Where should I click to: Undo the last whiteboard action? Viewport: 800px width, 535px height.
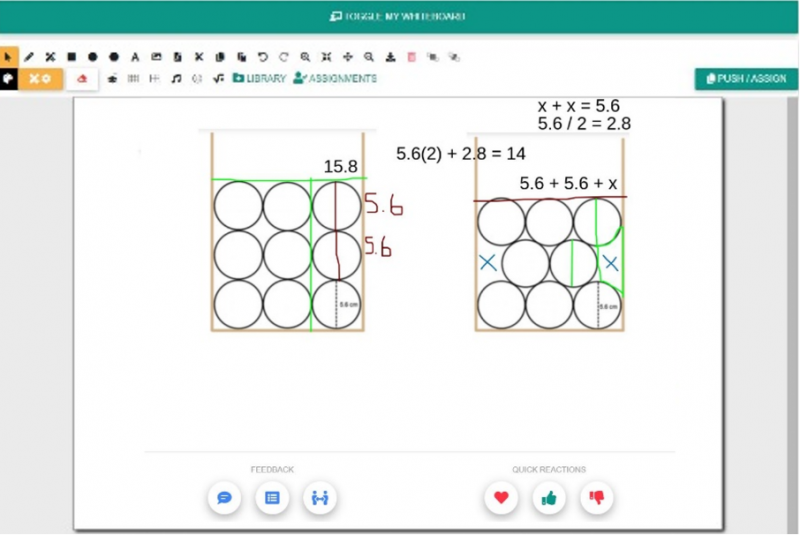point(263,57)
